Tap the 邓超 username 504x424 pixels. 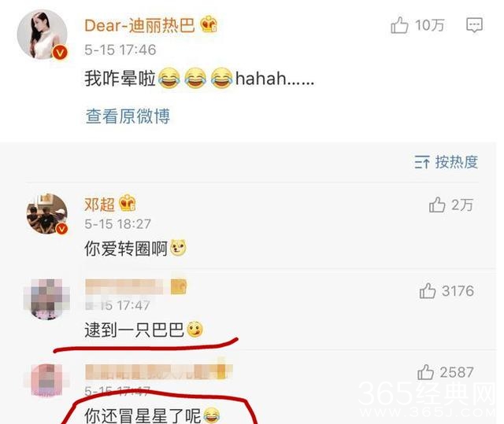coord(99,205)
